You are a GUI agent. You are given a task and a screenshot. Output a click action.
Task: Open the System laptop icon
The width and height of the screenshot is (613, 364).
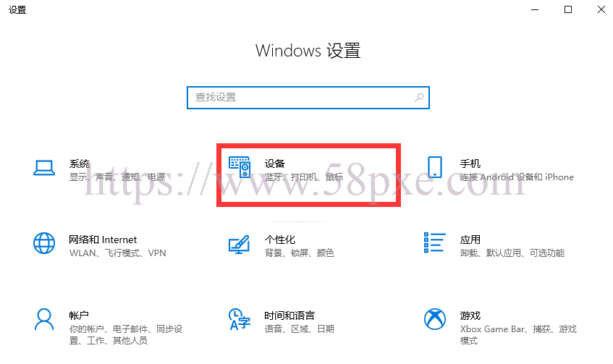tap(43, 168)
